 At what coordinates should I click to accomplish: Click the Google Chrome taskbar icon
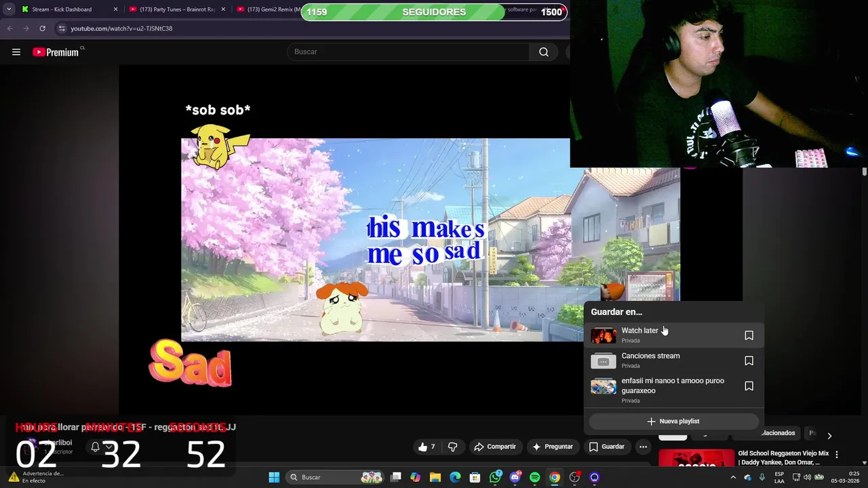coord(555,477)
